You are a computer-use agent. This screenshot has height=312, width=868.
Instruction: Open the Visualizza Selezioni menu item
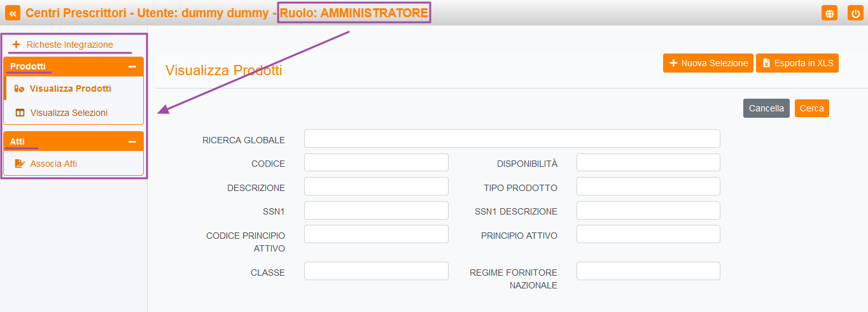click(x=69, y=113)
